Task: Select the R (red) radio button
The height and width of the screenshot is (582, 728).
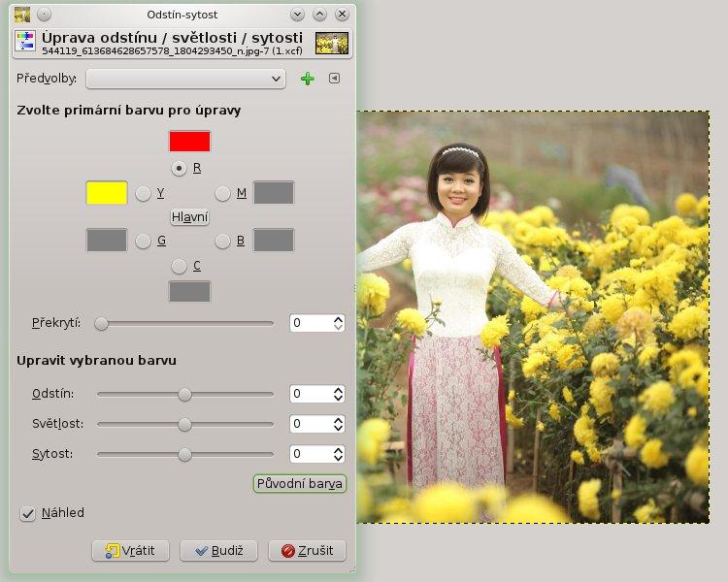Action: click(180, 168)
